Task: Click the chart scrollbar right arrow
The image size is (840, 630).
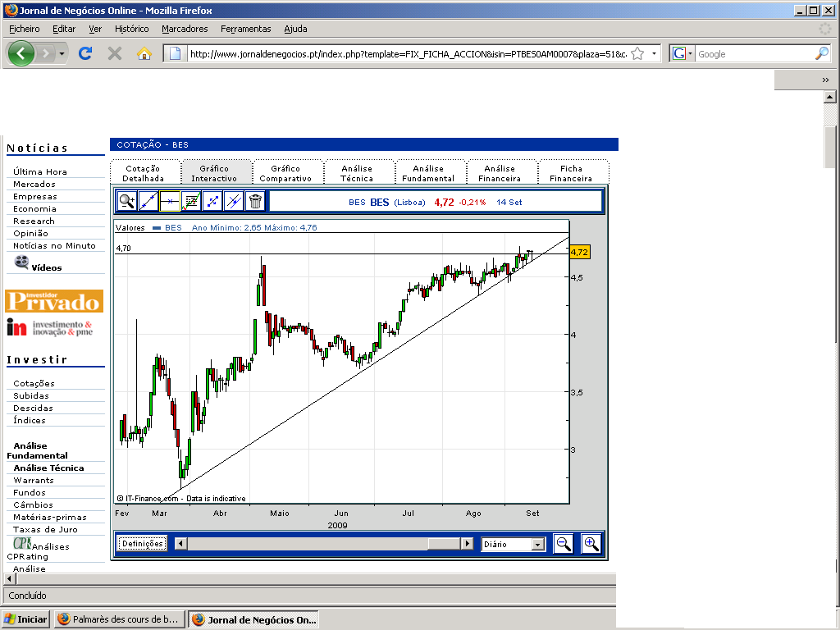Action: point(468,544)
